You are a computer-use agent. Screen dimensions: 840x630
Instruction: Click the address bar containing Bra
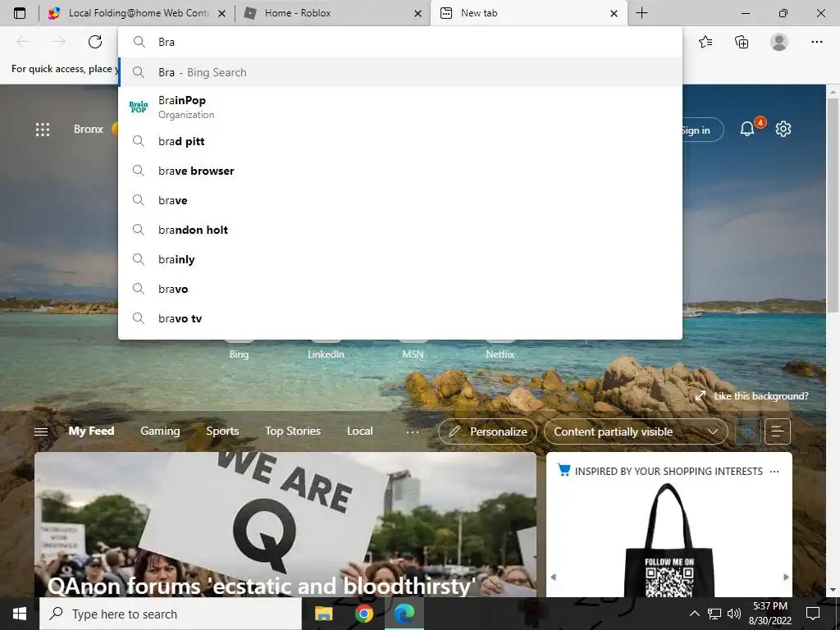[x=399, y=42]
